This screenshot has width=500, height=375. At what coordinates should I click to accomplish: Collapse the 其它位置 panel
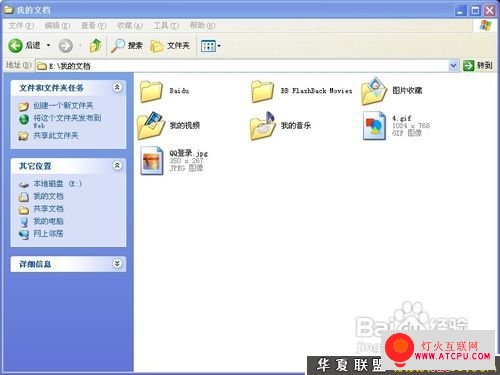(117, 165)
